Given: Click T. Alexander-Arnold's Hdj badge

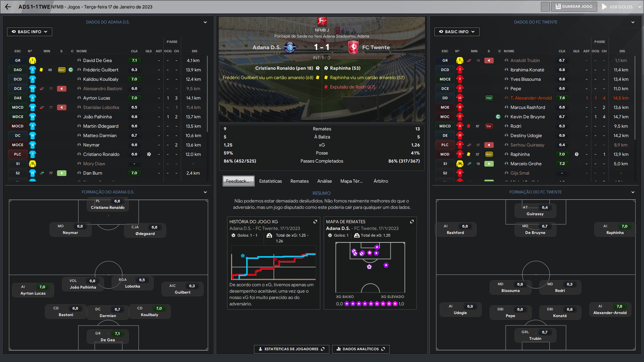Looking at the screenshot, I should [489, 98].
